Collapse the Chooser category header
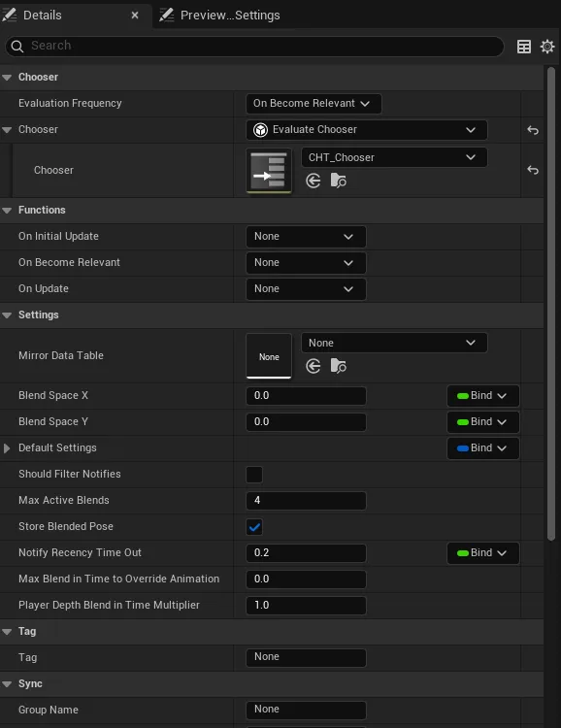 [7, 78]
